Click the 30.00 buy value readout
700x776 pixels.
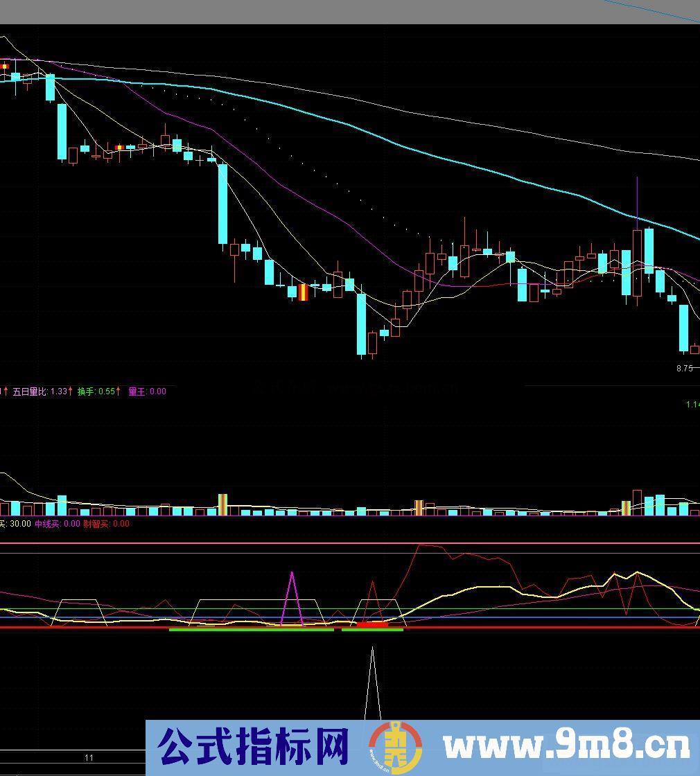pos(21,524)
